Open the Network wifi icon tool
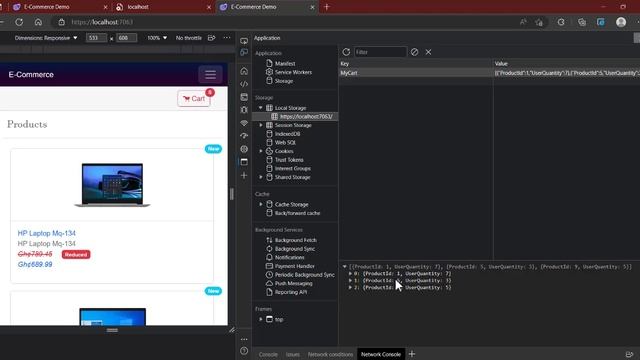This screenshot has width=640, height=360. click(244, 123)
